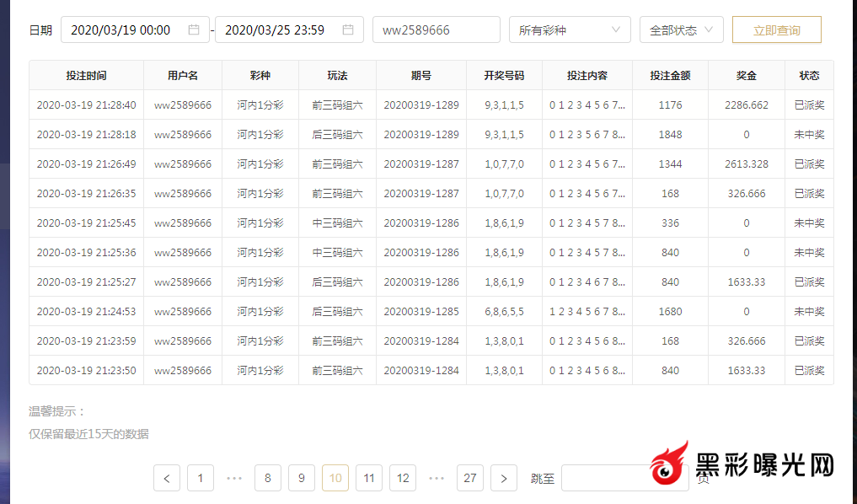The width and height of the screenshot is (857, 504).
Task: Select the row with 奖金 2613.328
Action: (431, 164)
